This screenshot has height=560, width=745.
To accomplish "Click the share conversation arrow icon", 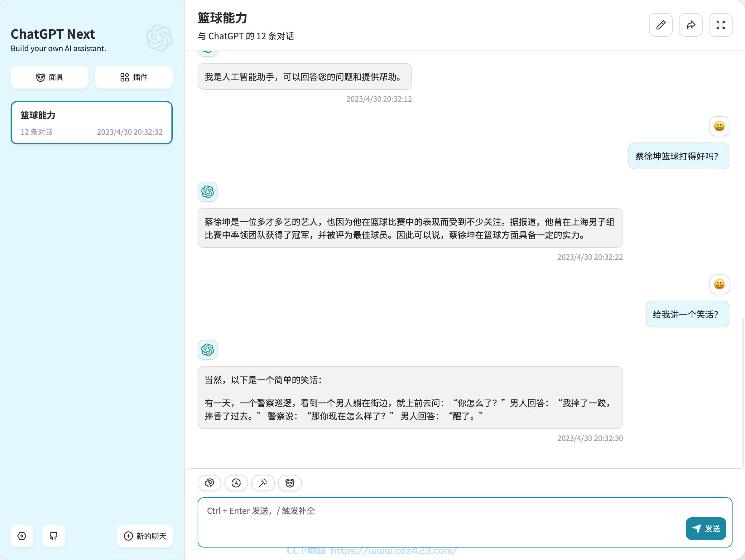I will tap(691, 25).
